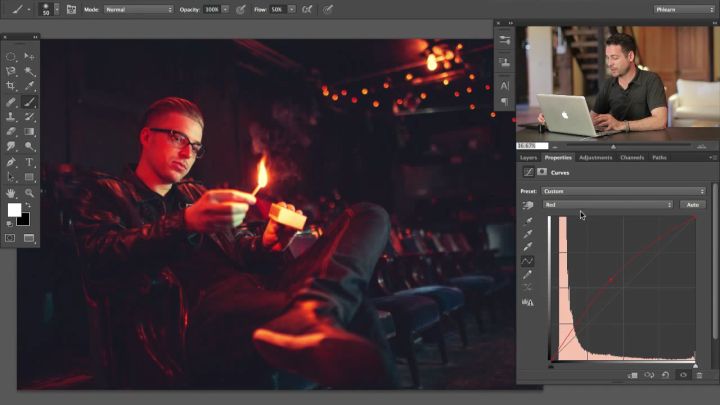Switch to the Properties tab
This screenshot has height=405, width=720.
558,158
